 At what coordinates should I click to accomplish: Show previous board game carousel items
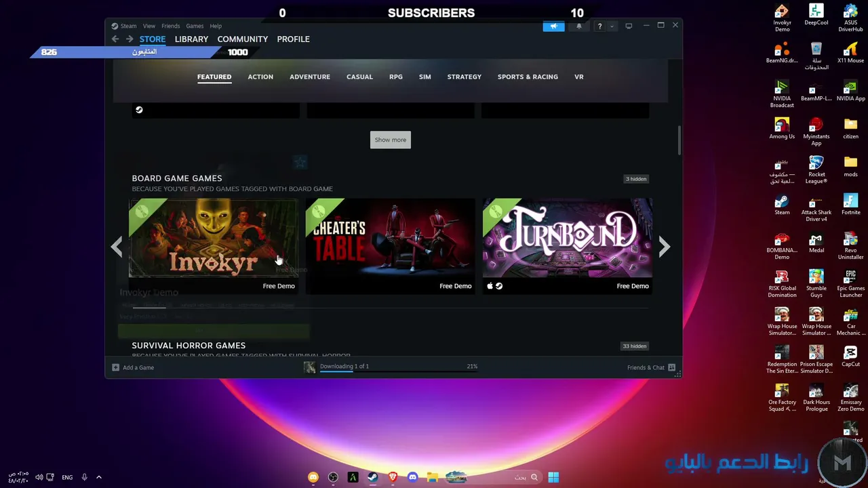117,247
